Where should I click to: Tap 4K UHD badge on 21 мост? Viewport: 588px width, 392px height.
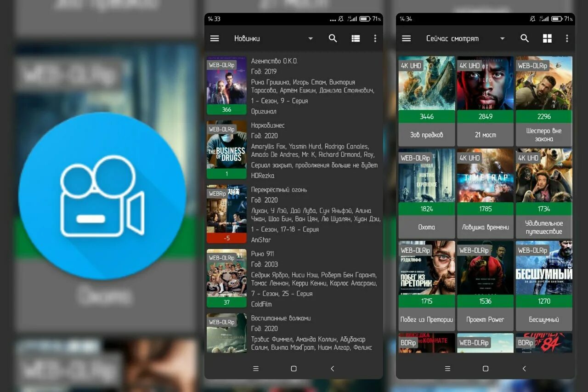click(470, 66)
